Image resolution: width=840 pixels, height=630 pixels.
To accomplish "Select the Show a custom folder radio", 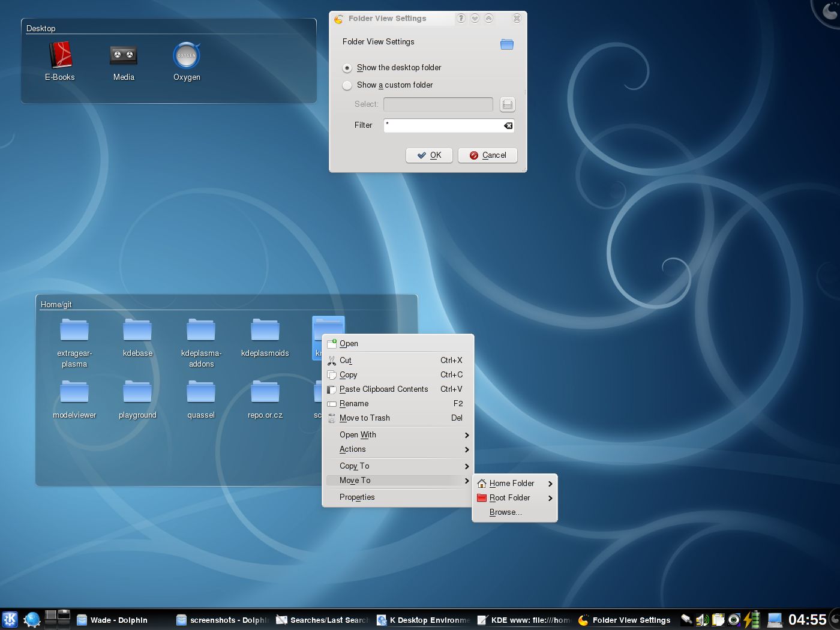I will tap(347, 85).
